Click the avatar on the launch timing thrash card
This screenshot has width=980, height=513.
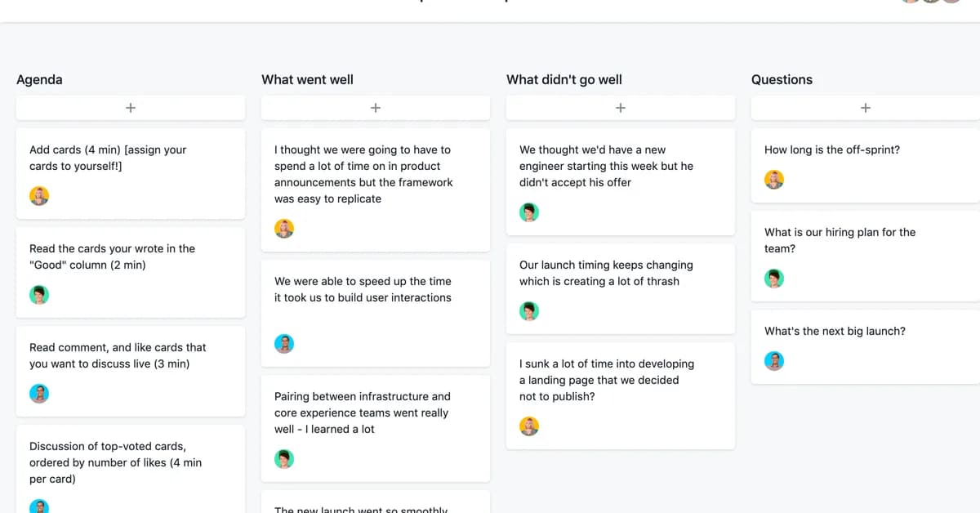(528, 310)
